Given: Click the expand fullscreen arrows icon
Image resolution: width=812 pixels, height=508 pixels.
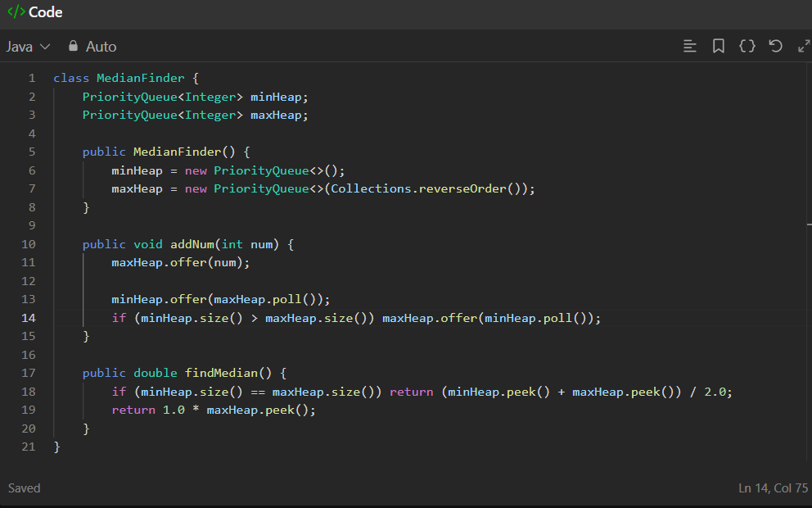Looking at the screenshot, I should pyautogui.click(x=804, y=46).
